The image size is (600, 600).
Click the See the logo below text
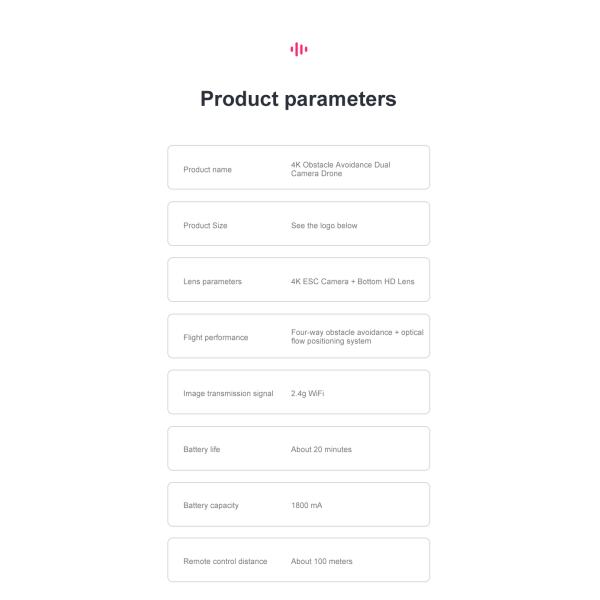point(324,226)
